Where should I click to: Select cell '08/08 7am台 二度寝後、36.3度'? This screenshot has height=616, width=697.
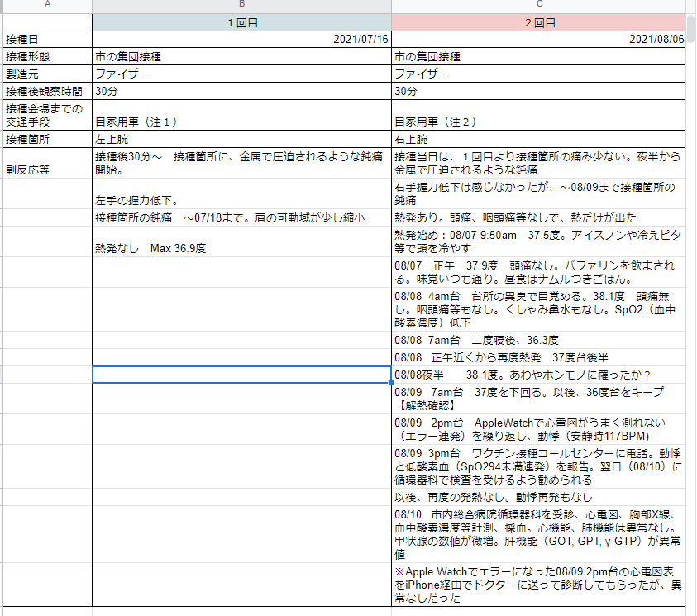tap(539, 340)
